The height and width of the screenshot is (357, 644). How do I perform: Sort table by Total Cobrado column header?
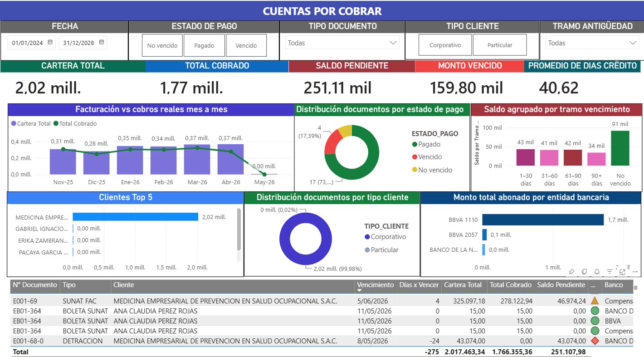pos(510,285)
